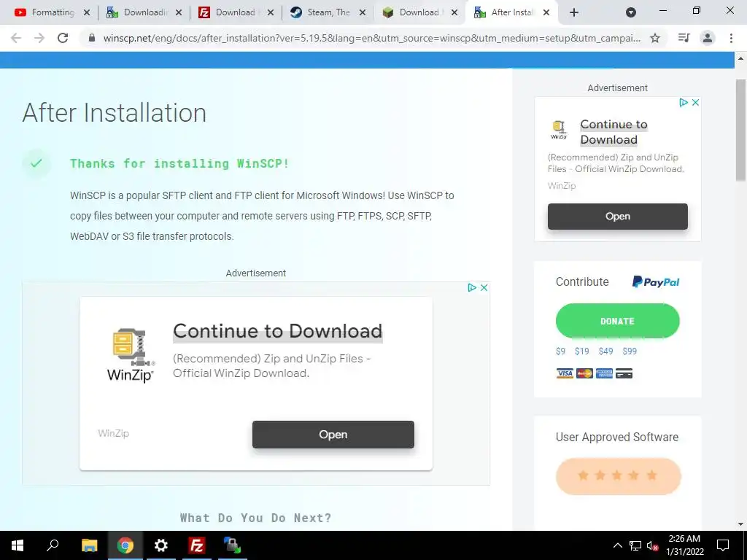This screenshot has width=747, height=560.
Task: Open the taskbar clock and date
Action: coord(684,545)
